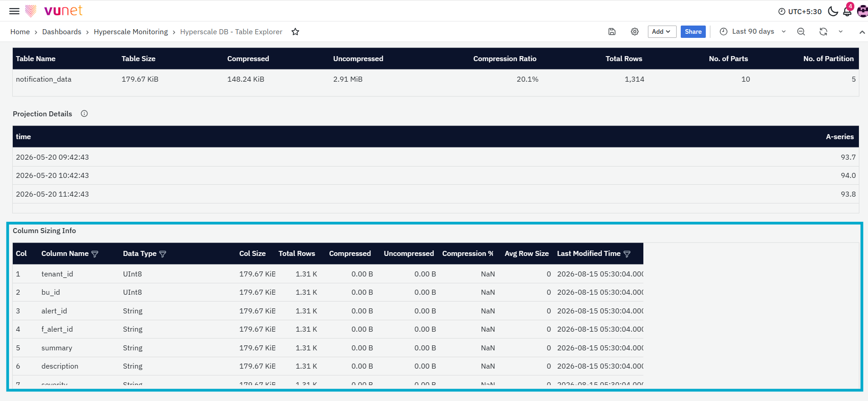Open the hamburger navigation menu

click(x=14, y=11)
